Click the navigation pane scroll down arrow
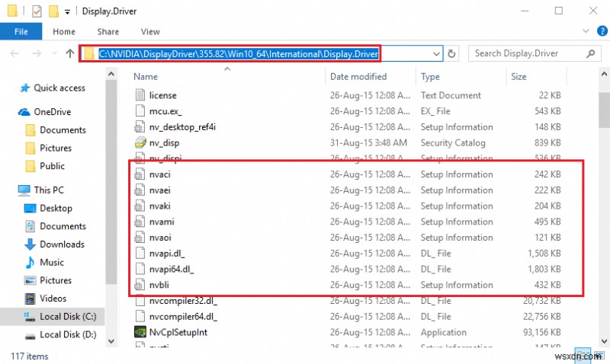 [111, 341]
